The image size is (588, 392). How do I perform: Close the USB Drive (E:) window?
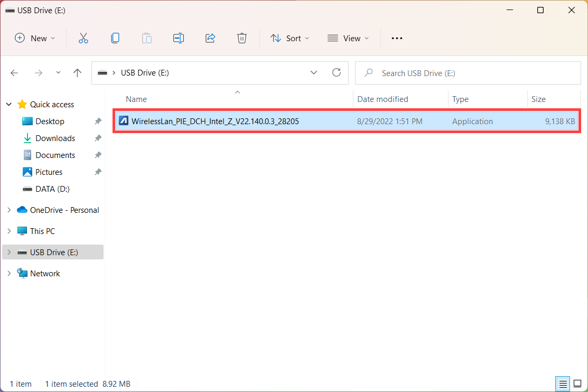[572, 10]
